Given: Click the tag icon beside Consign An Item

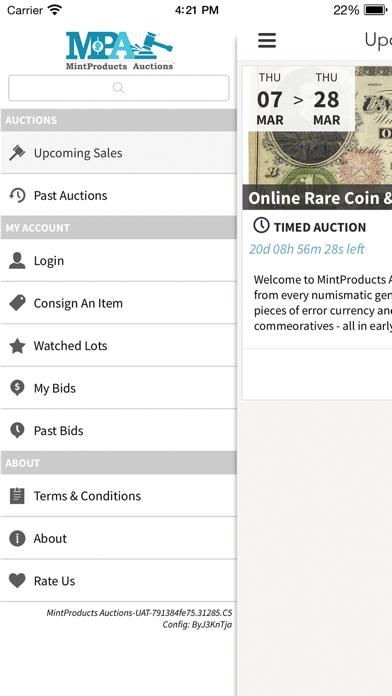Looking at the screenshot, I should (17, 303).
